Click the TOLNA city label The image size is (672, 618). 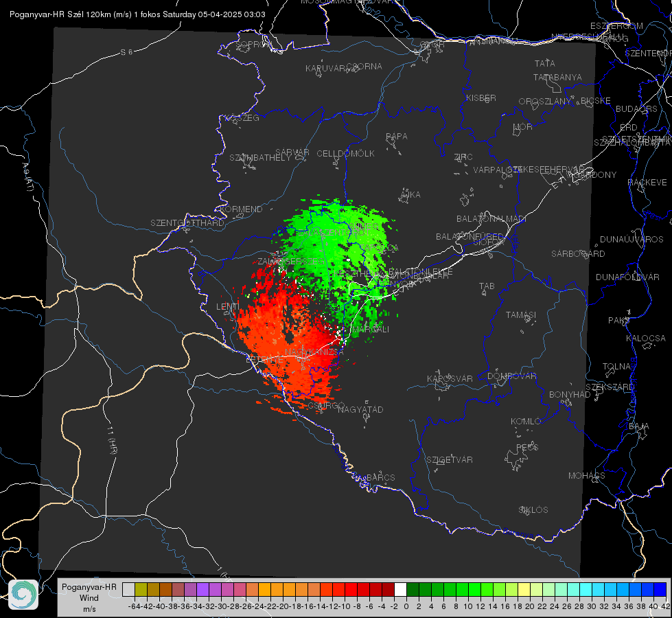pyautogui.click(x=616, y=366)
